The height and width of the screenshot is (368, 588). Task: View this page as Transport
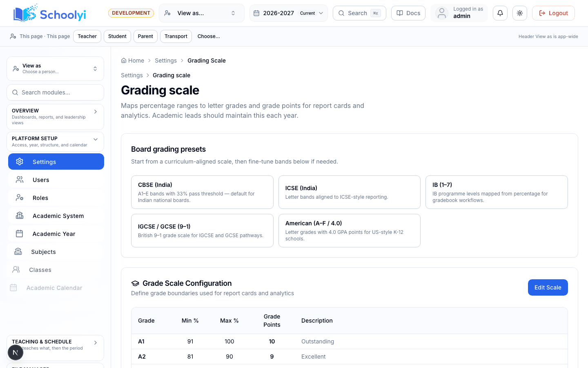(176, 36)
